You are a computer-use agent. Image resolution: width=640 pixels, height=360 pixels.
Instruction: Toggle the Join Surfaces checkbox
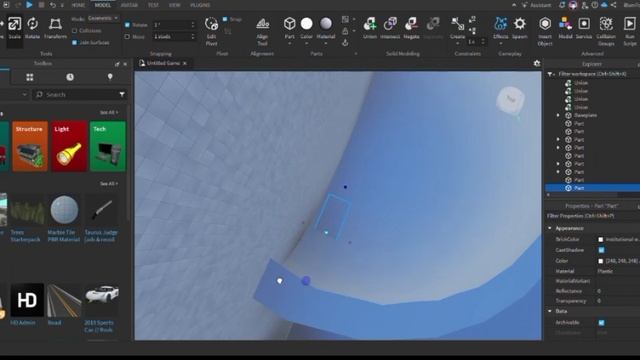click(x=74, y=42)
